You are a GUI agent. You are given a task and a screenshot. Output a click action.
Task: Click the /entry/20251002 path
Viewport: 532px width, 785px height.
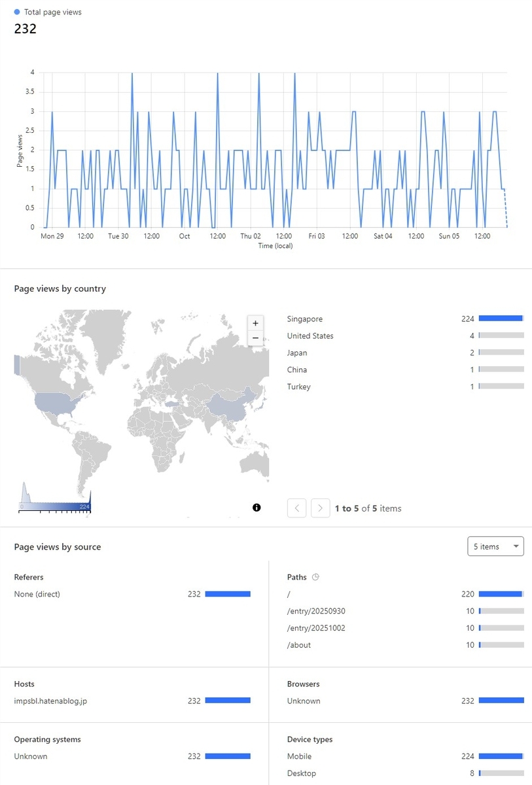(x=316, y=628)
